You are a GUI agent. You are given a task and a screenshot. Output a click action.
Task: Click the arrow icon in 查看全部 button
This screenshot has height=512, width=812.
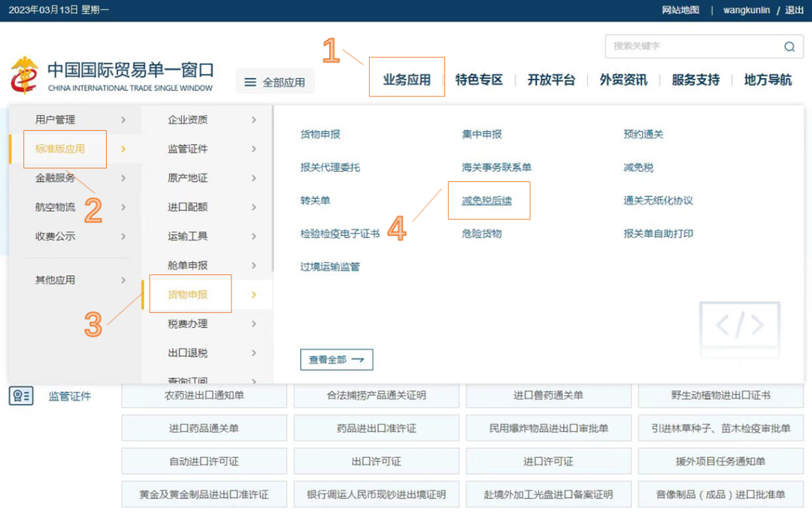click(x=358, y=360)
